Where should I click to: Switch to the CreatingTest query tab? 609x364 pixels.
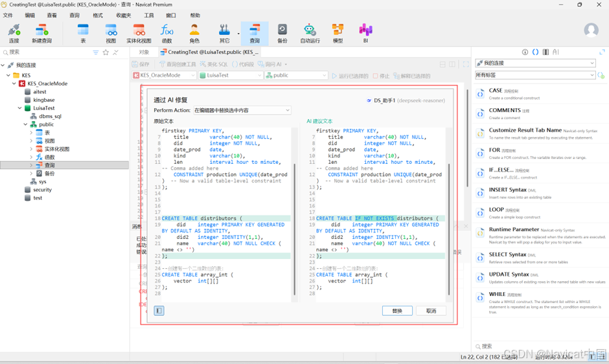[210, 52]
